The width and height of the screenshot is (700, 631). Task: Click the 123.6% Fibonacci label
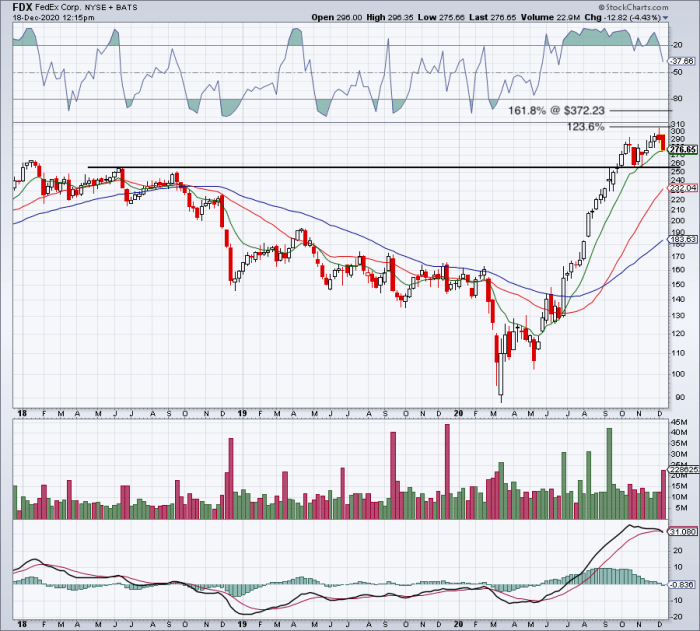point(586,127)
